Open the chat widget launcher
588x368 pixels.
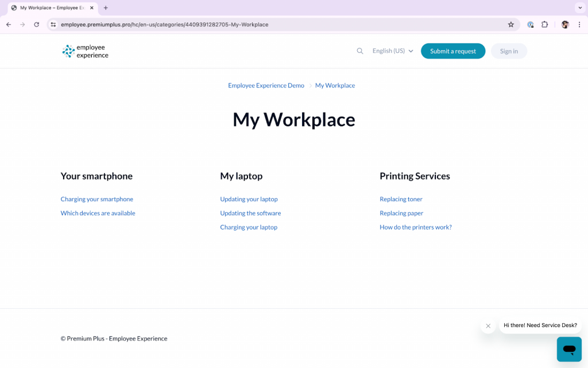[x=569, y=349]
